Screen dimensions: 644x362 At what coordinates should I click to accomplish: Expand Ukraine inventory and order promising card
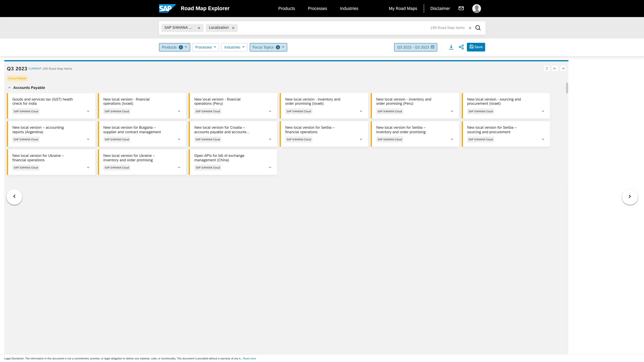pyautogui.click(x=179, y=168)
